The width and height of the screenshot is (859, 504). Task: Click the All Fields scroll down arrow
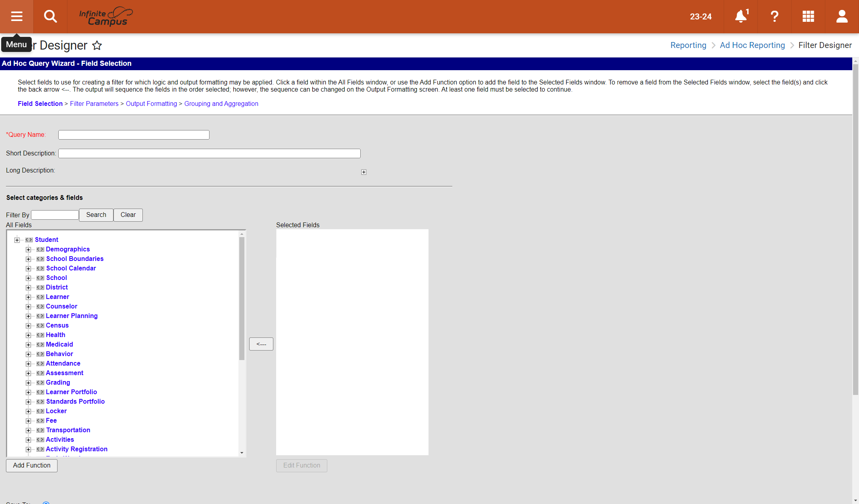(x=242, y=453)
